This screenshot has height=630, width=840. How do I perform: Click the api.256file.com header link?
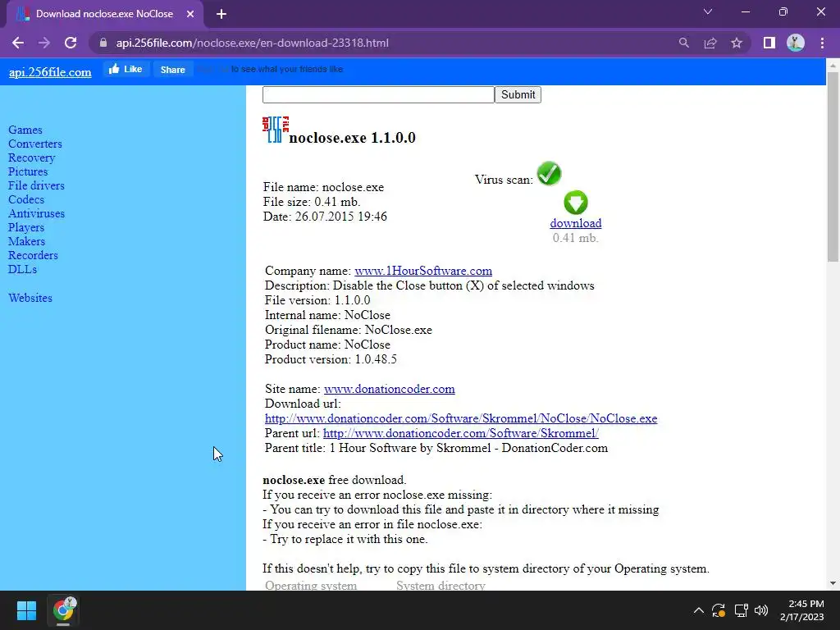(50, 72)
